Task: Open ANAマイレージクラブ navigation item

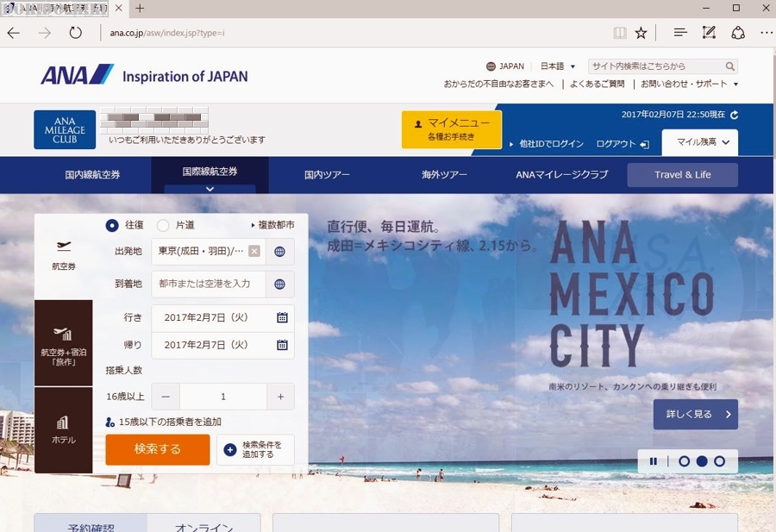Action: 561,175
